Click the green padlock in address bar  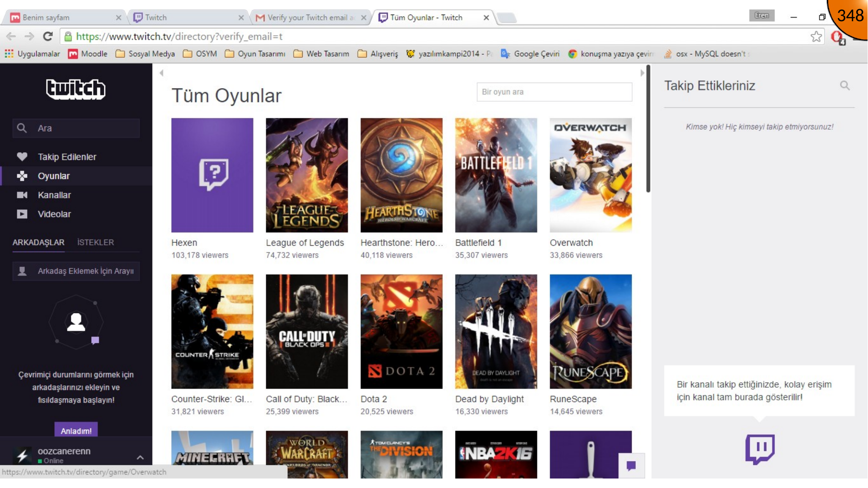tap(68, 37)
